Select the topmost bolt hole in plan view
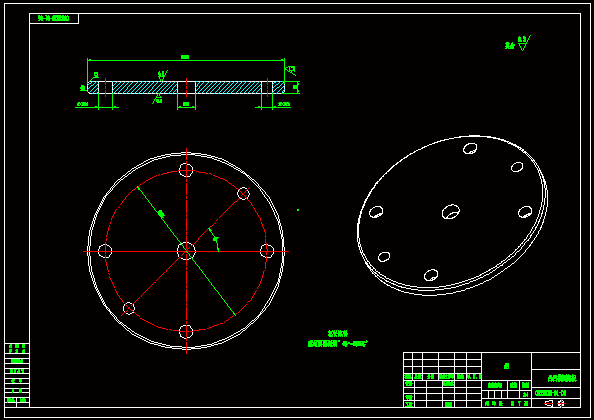This screenshot has height=420, width=594. 186,170
